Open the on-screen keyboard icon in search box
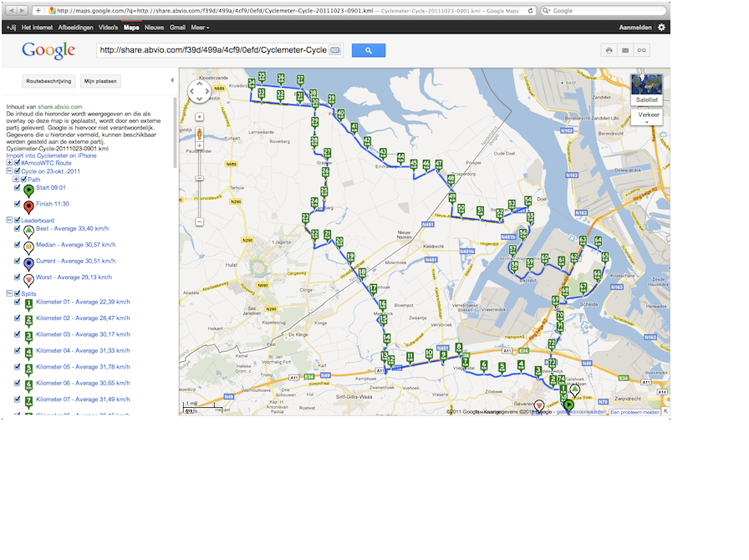Image resolution: width=749 pixels, height=560 pixels. [335, 50]
